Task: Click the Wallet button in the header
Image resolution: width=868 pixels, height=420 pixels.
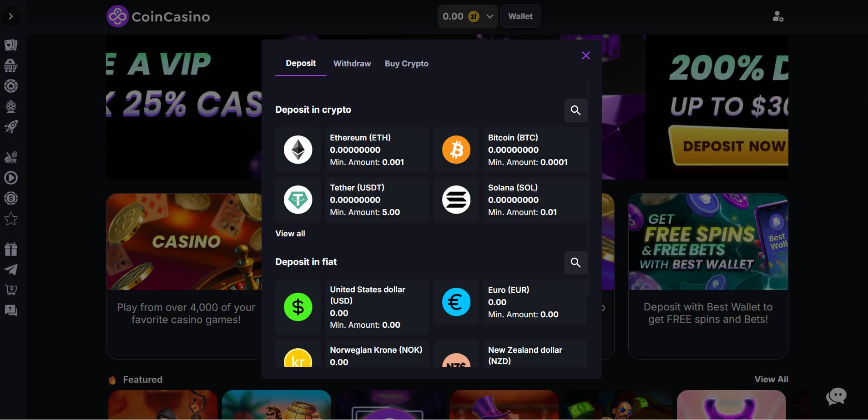Action: click(x=520, y=16)
